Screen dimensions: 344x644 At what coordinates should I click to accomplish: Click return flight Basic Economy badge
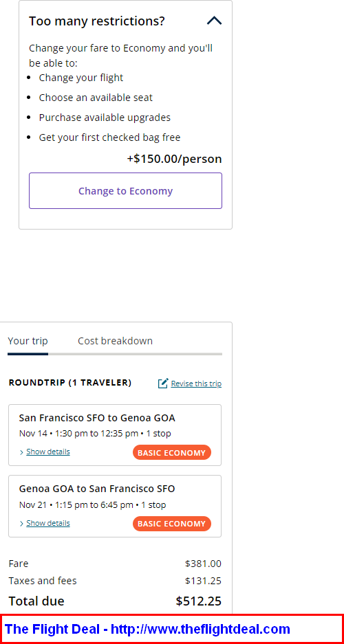[172, 524]
